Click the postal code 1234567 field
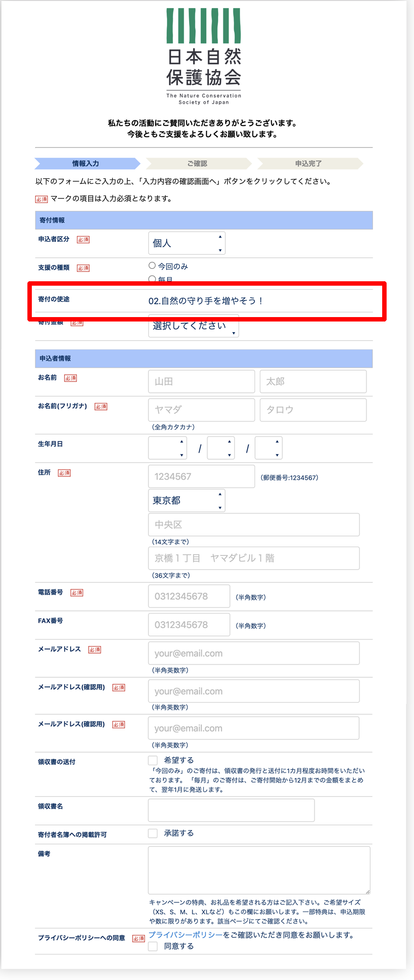Screen dimensions: 414x980 [x=201, y=477]
